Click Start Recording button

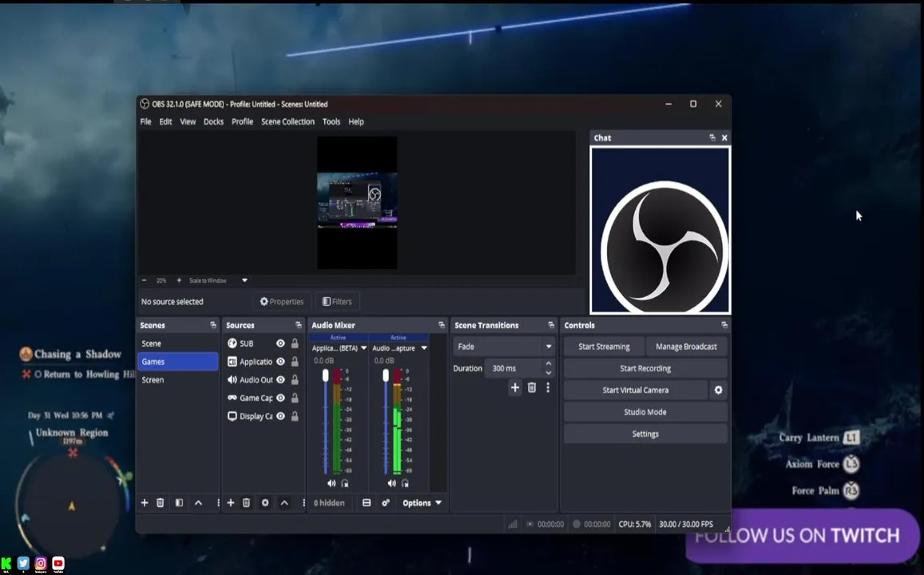click(645, 368)
